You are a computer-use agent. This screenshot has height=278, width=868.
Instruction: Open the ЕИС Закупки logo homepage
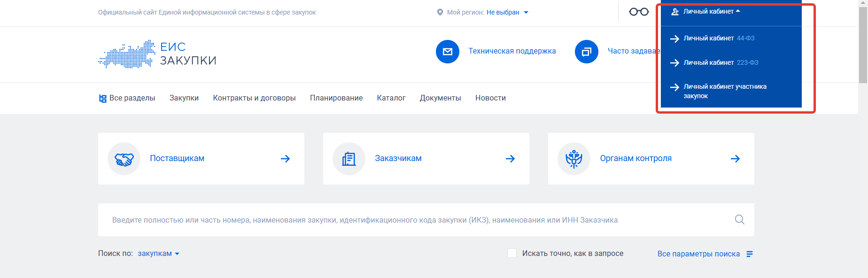click(157, 54)
